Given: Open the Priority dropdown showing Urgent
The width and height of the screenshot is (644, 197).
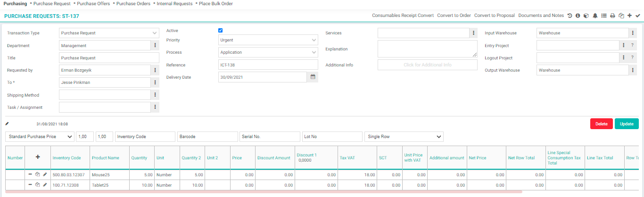Looking at the screenshot, I should 268,40.
